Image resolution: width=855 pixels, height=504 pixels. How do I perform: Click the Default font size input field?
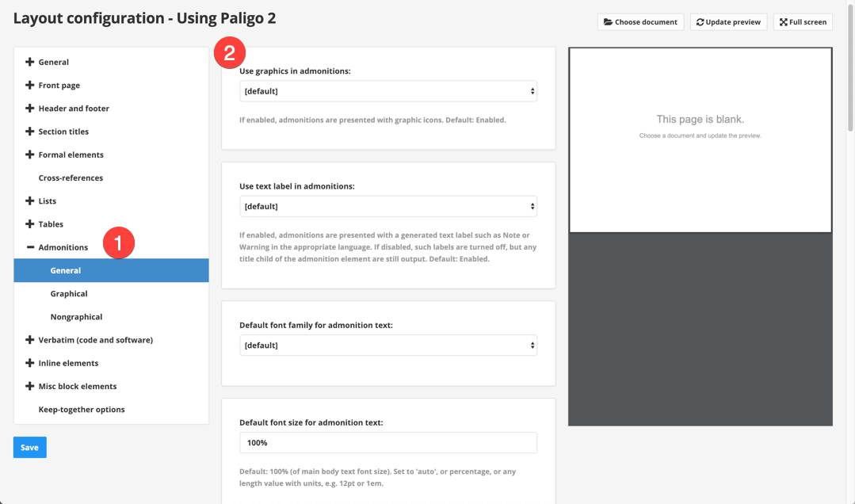(387, 443)
